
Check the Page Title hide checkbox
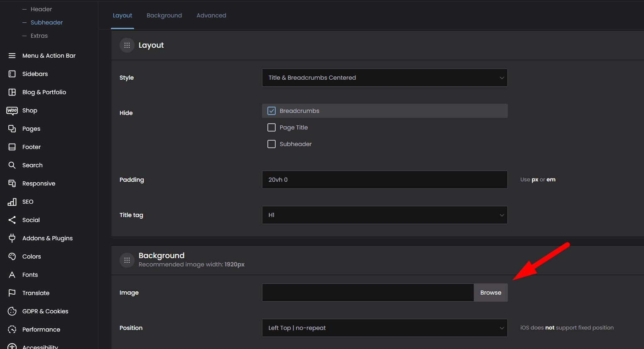point(272,127)
